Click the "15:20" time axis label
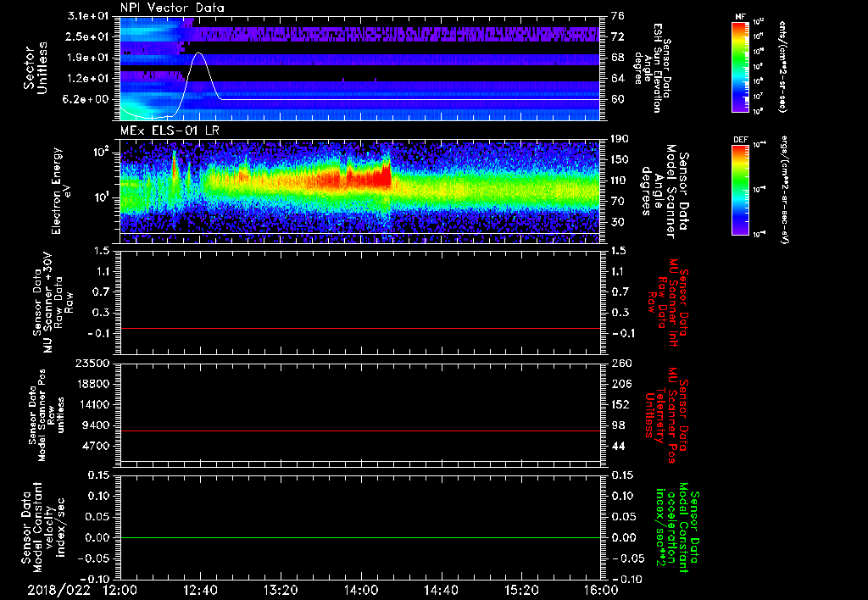This screenshot has width=868, height=600. 521,590
